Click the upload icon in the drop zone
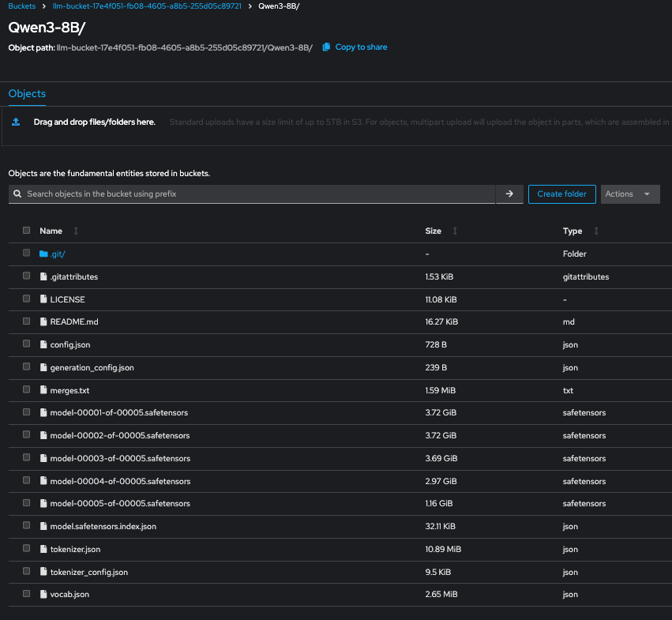 click(16, 122)
